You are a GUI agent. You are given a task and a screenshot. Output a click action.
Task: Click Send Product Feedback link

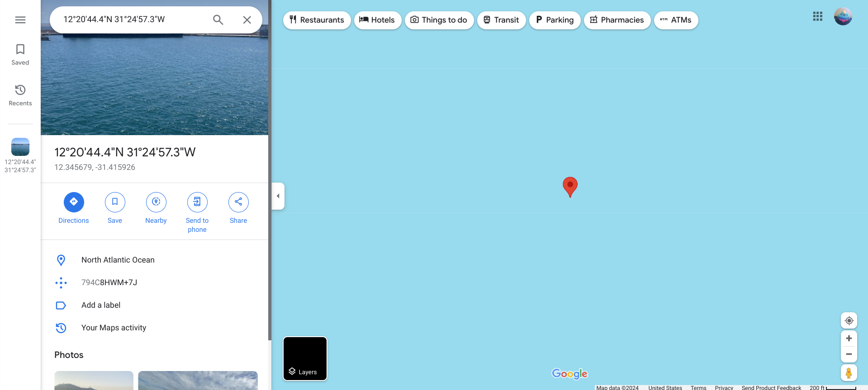(771, 387)
